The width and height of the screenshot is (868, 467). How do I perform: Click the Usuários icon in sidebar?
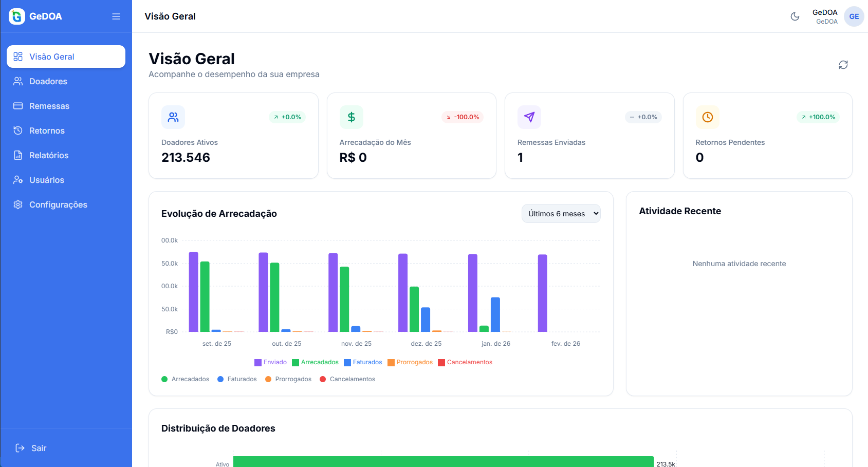tap(18, 180)
